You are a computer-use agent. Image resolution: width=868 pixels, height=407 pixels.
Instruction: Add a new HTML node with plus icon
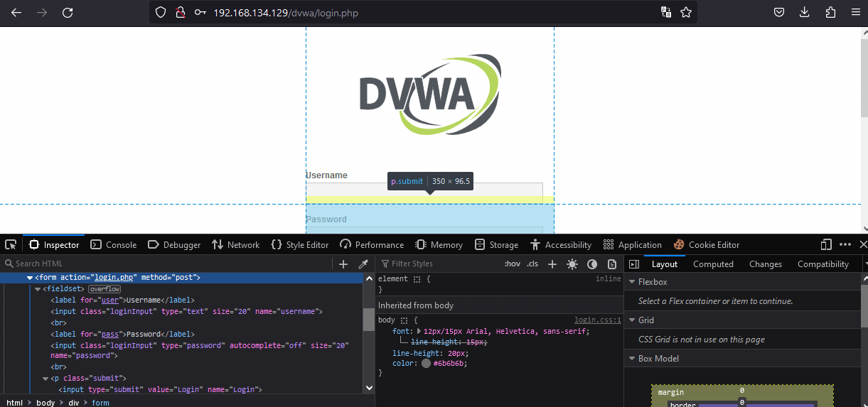point(343,264)
